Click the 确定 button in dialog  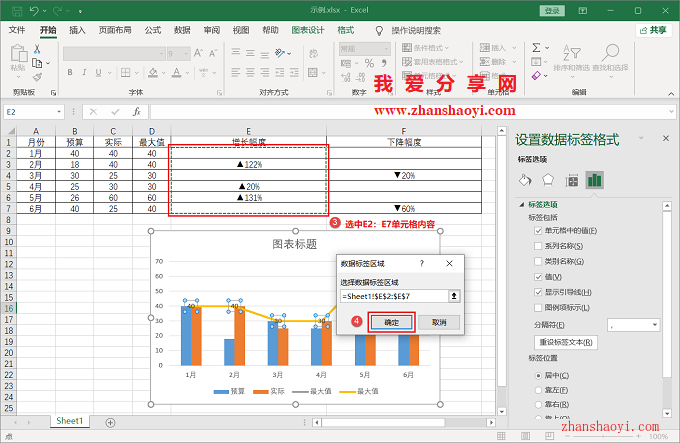392,322
